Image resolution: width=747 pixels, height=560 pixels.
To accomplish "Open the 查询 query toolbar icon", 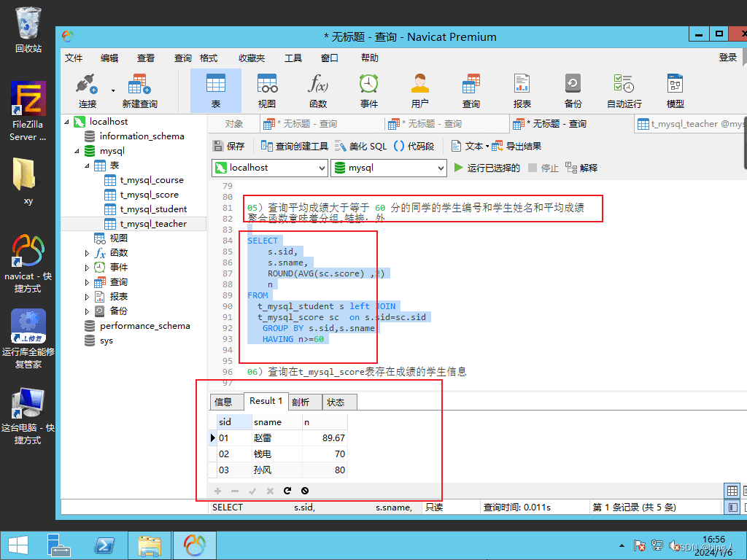I will click(471, 90).
